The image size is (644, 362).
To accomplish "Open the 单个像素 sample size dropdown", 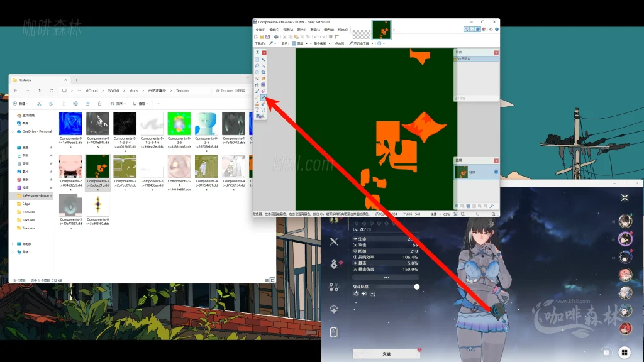I will click(x=330, y=43).
